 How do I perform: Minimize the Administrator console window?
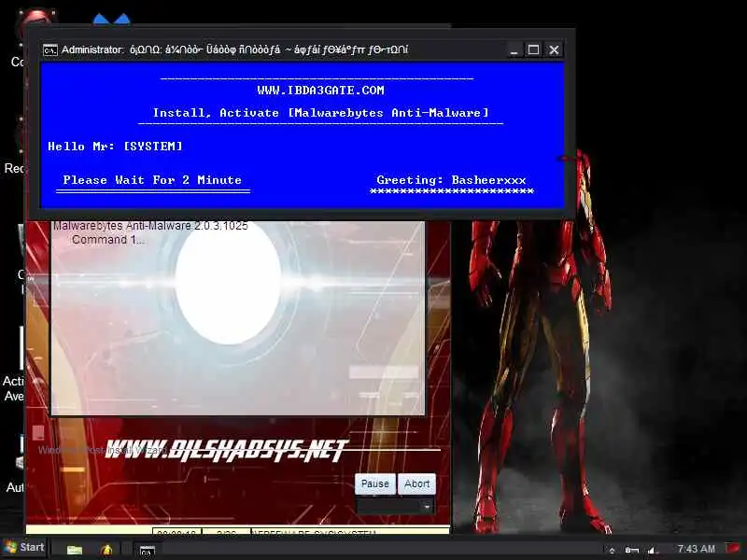coord(514,50)
